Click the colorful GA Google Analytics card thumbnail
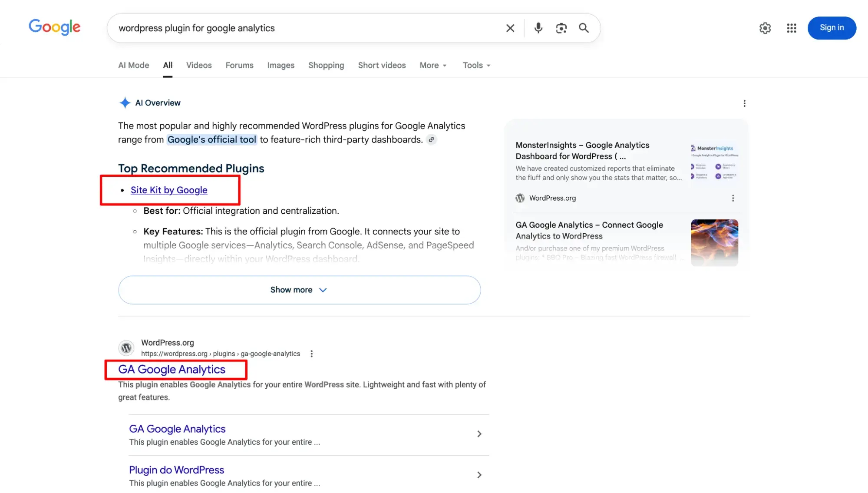 [x=714, y=242]
